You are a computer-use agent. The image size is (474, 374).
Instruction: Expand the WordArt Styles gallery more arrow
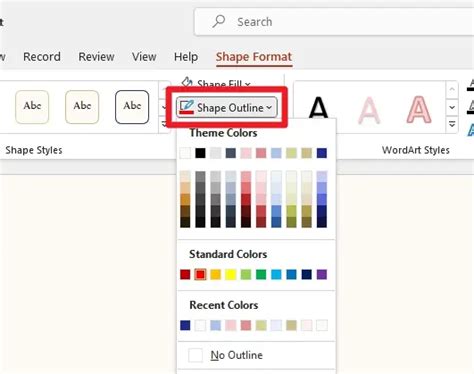(452, 124)
